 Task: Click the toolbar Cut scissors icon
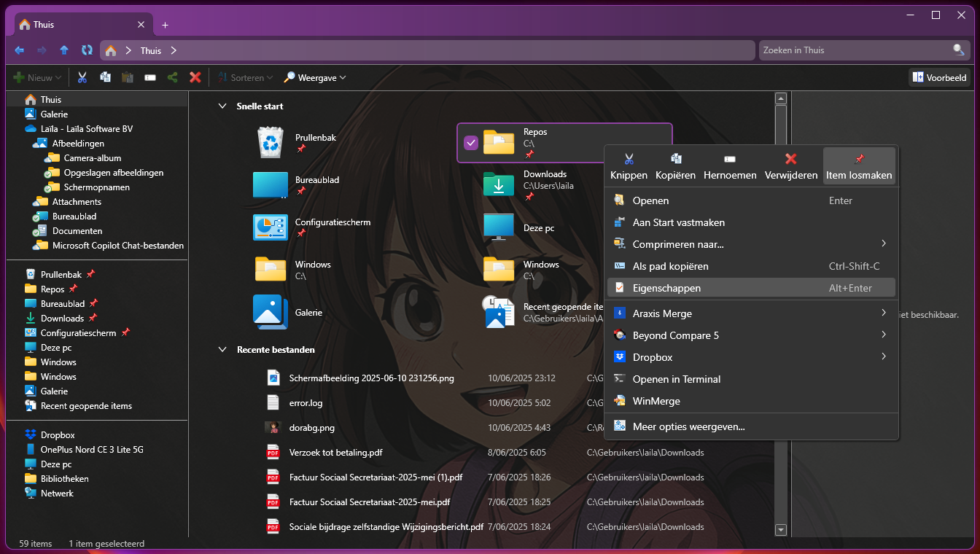pos(82,77)
